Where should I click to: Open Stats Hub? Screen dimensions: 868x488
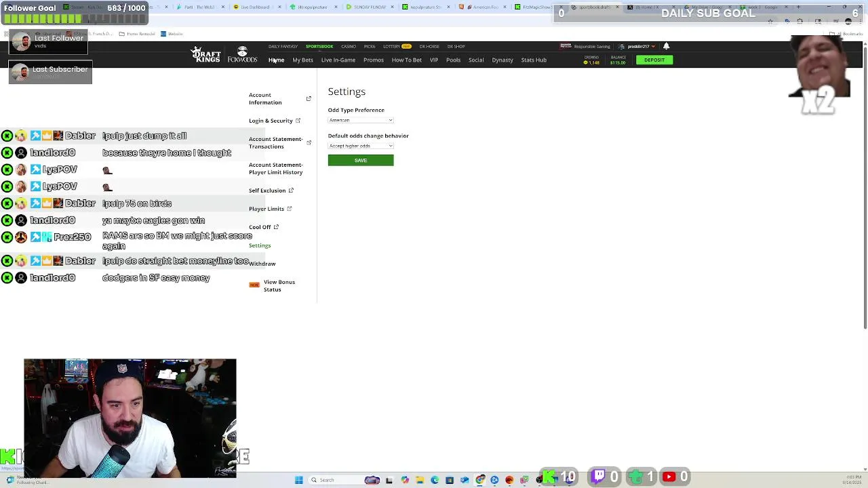coord(534,60)
